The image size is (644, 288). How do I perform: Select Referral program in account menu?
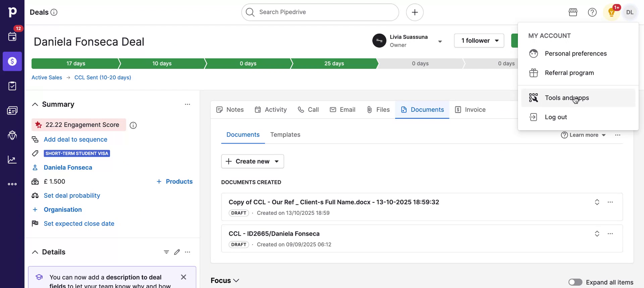pyautogui.click(x=578, y=73)
